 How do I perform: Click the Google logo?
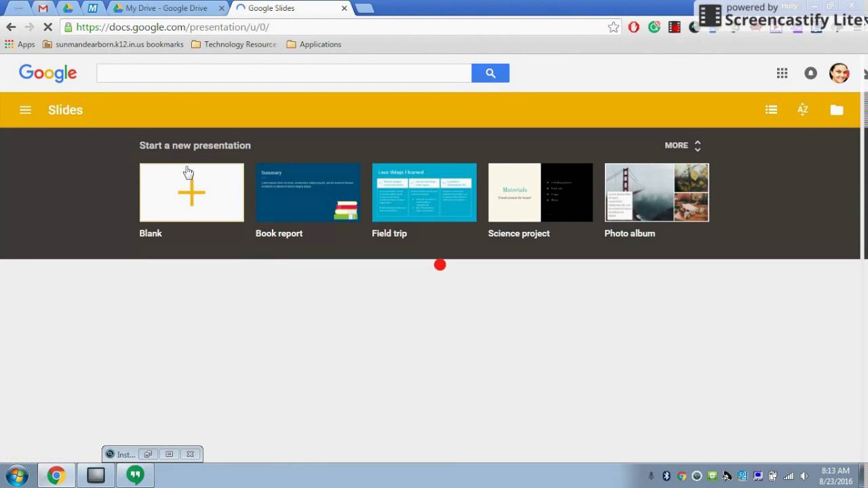click(x=47, y=73)
